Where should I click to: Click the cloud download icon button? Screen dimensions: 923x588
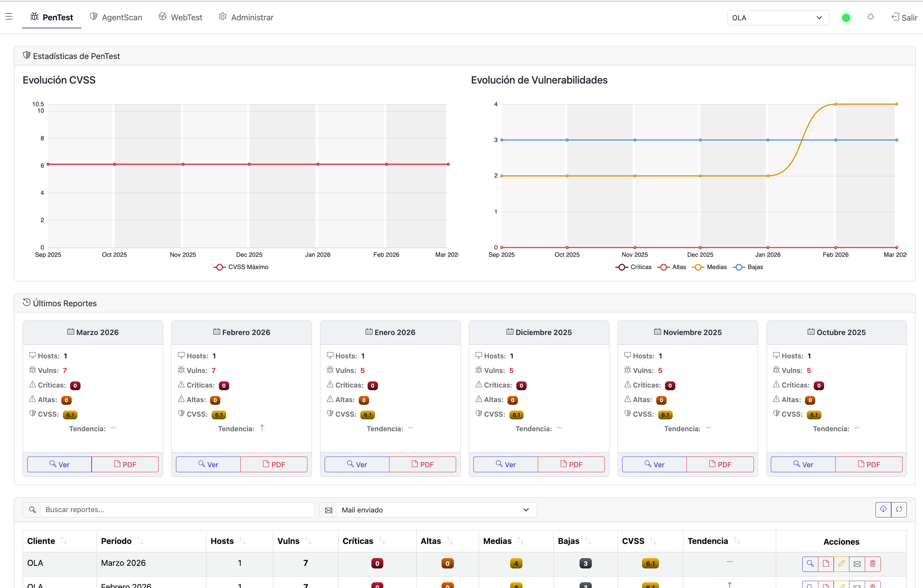pyautogui.click(x=883, y=509)
